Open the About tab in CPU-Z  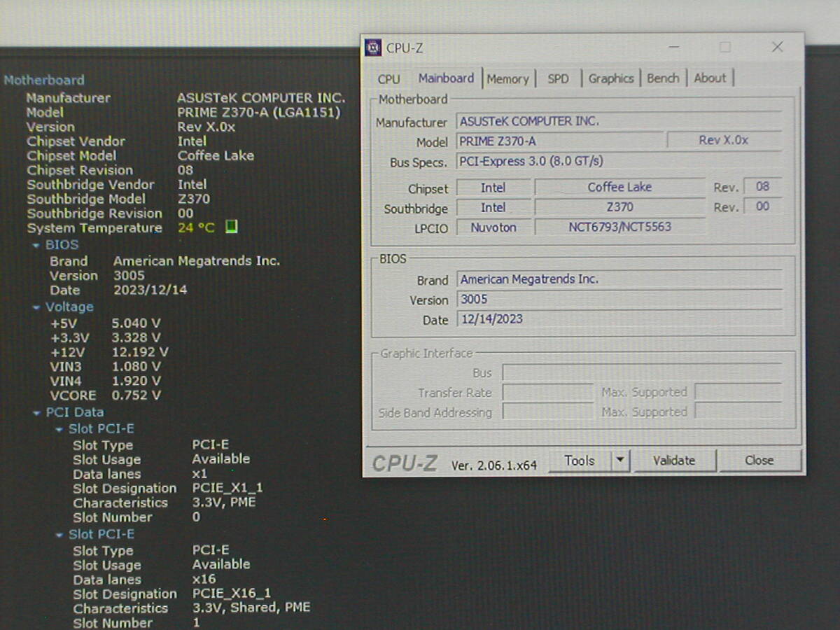tap(710, 78)
